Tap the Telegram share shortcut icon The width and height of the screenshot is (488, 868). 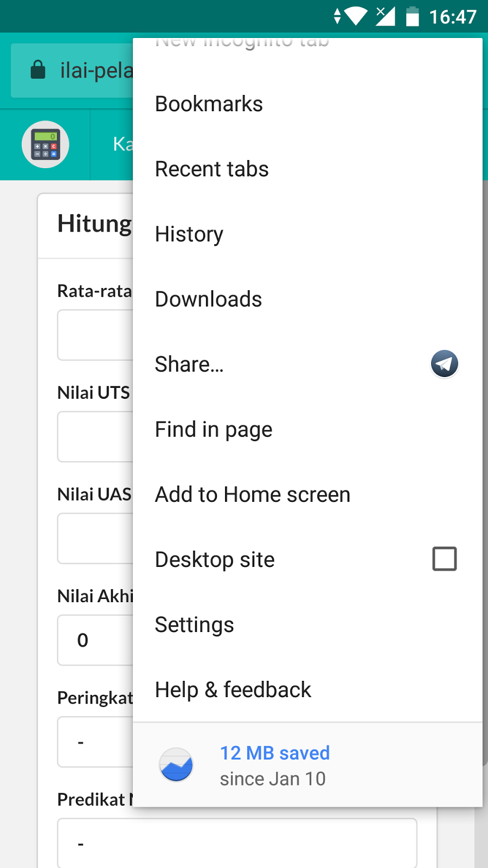pyautogui.click(x=444, y=364)
